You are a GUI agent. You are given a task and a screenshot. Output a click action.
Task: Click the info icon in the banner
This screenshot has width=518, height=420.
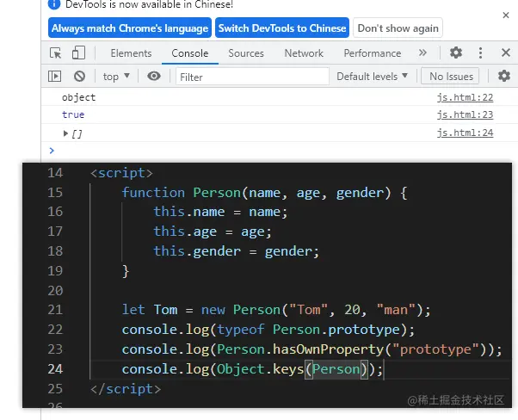(54, 4)
